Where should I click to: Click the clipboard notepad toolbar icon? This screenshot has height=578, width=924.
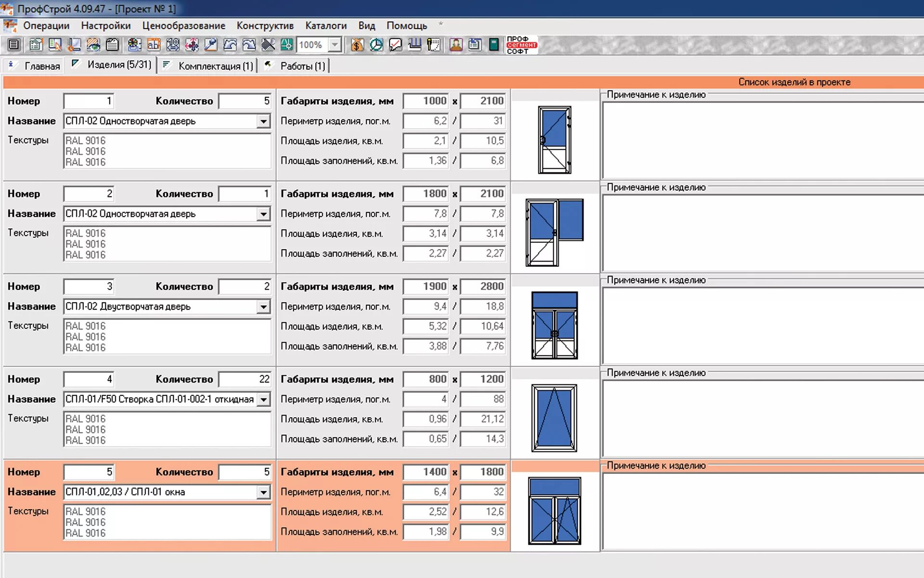click(x=112, y=45)
